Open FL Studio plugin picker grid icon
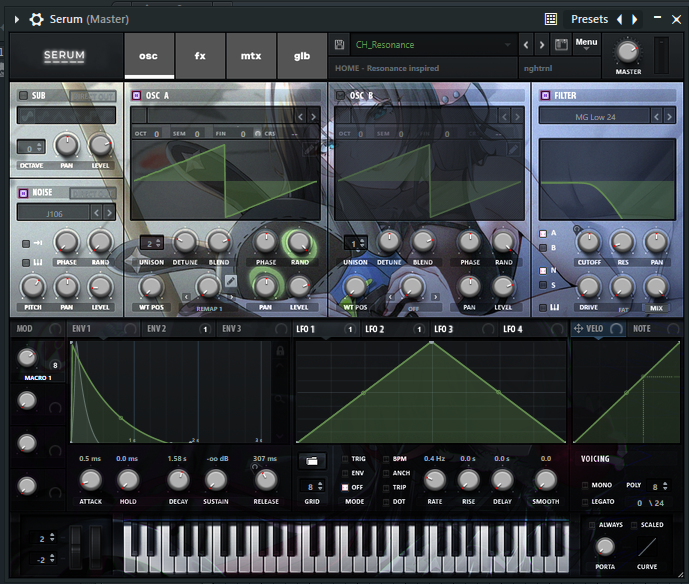Image resolution: width=689 pixels, height=584 pixels. pyautogui.click(x=551, y=19)
